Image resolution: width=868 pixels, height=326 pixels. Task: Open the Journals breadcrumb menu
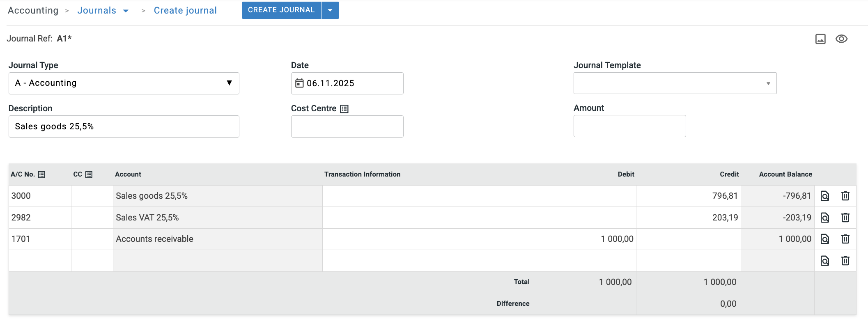coord(126,11)
